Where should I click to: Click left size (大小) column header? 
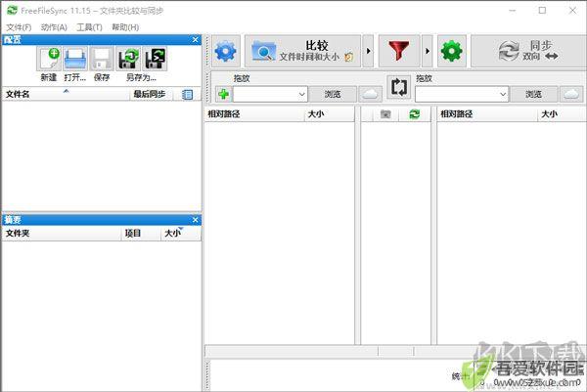tap(329, 114)
